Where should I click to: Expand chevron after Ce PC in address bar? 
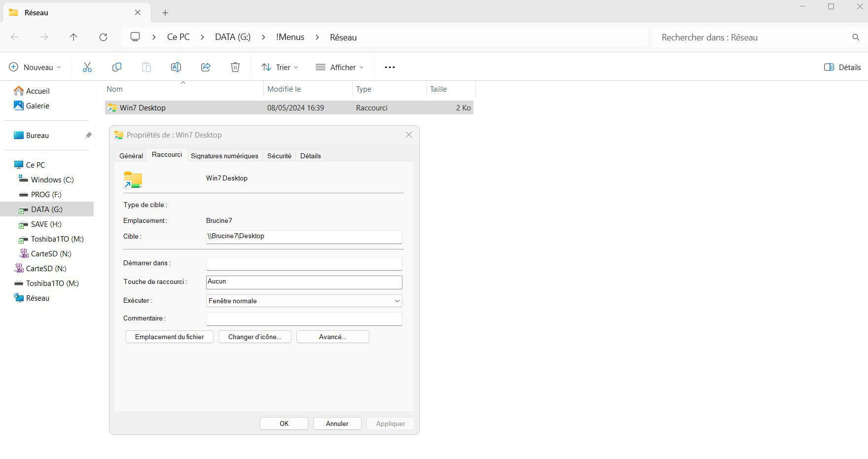coord(202,37)
